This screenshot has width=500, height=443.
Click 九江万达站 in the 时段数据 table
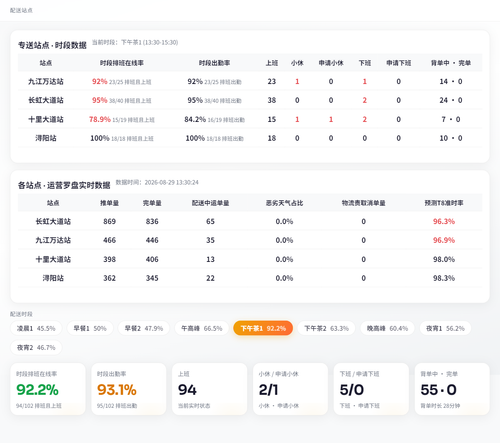(46, 81)
